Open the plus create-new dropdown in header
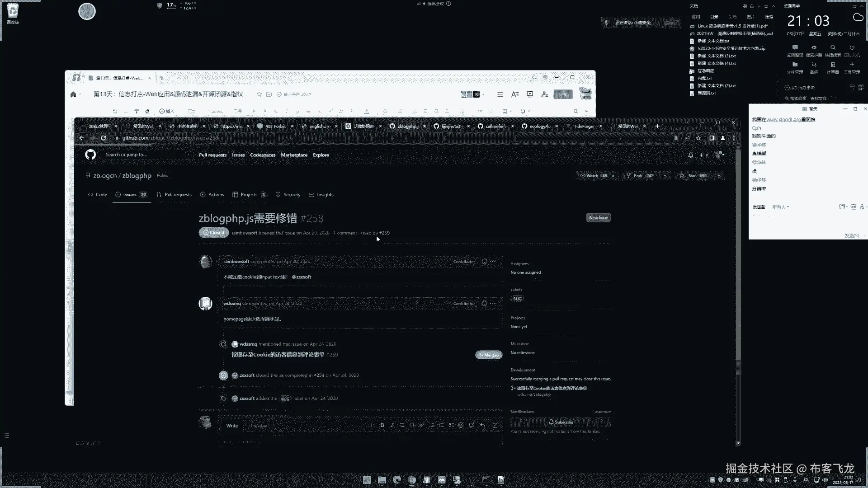The image size is (868, 488). [x=703, y=155]
